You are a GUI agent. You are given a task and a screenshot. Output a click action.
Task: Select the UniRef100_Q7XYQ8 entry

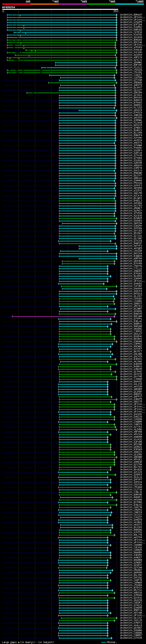point(131,80)
